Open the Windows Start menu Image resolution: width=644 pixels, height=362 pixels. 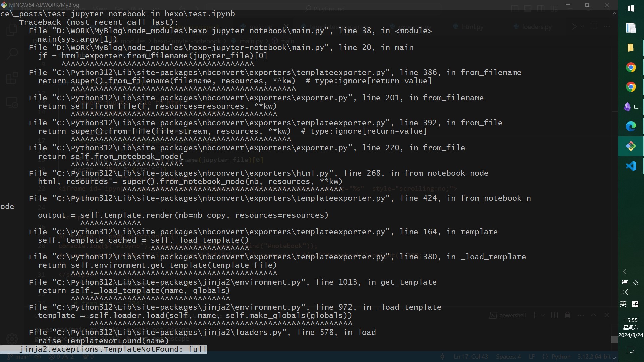[x=631, y=8]
